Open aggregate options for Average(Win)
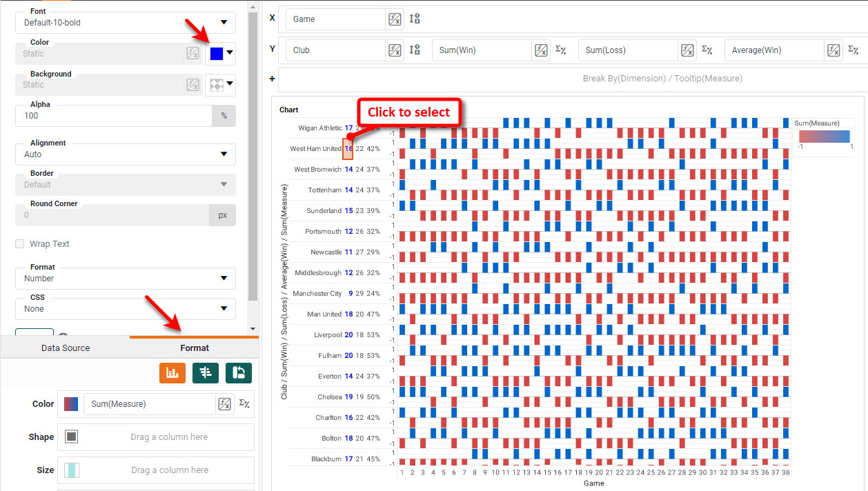The height and width of the screenshot is (491, 868). coord(854,50)
